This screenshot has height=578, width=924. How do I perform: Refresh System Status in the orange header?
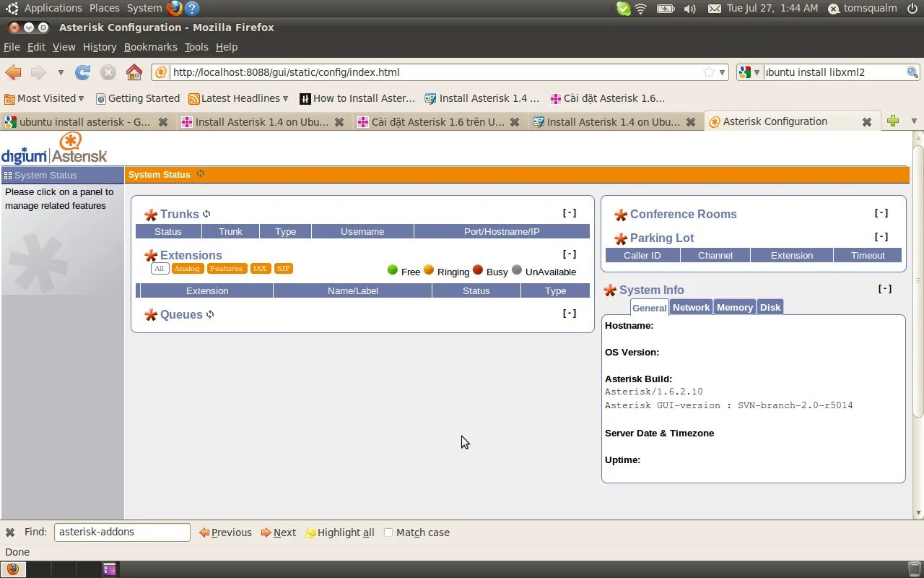click(x=201, y=174)
